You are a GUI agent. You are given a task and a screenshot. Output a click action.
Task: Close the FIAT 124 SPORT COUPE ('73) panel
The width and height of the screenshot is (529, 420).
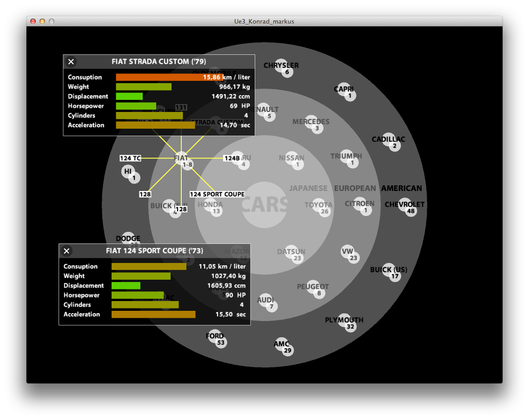[x=66, y=251]
